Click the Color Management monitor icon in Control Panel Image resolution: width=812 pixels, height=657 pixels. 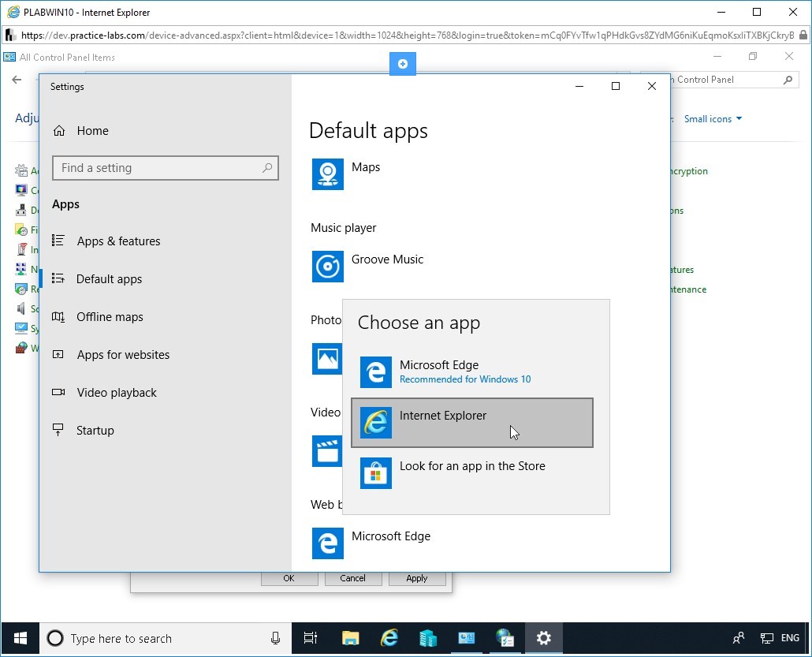21,190
